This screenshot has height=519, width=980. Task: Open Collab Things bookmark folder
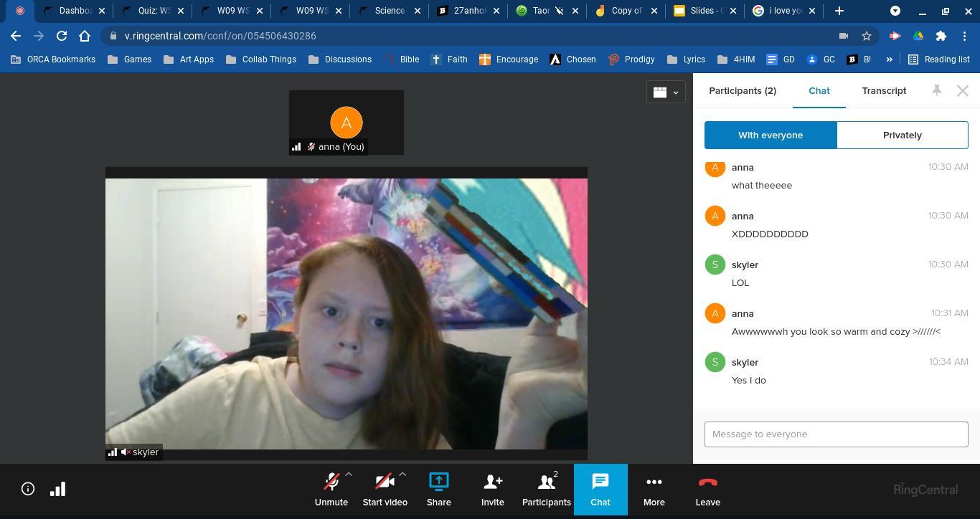[260, 59]
